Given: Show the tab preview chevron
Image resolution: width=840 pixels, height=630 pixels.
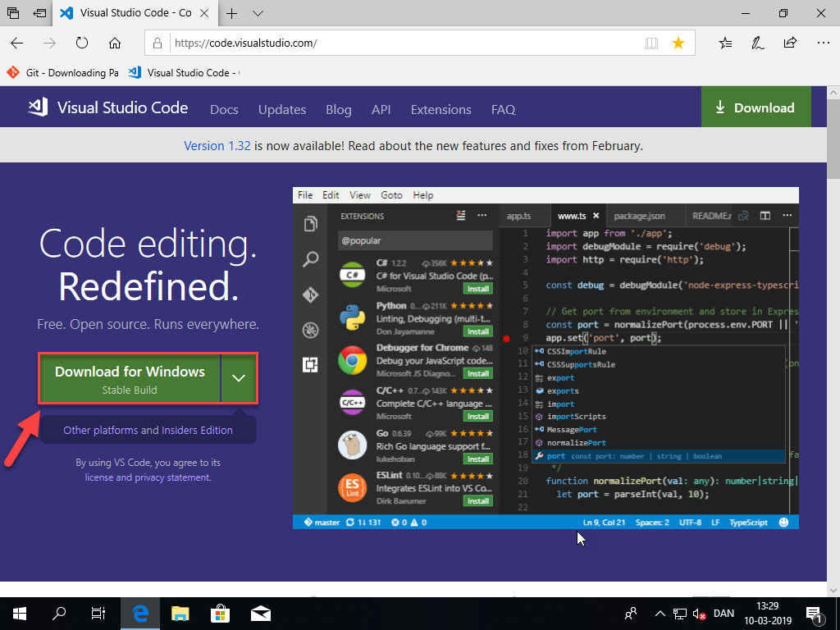Looking at the screenshot, I should pos(258,13).
